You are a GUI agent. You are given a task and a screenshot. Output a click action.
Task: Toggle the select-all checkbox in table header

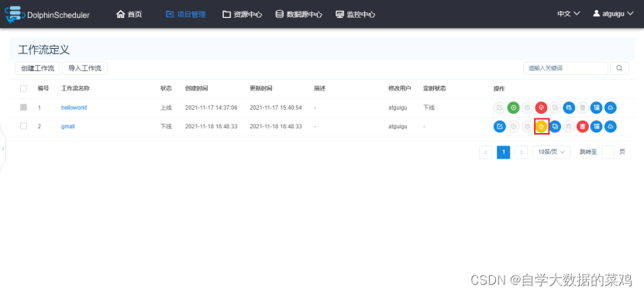[24, 88]
